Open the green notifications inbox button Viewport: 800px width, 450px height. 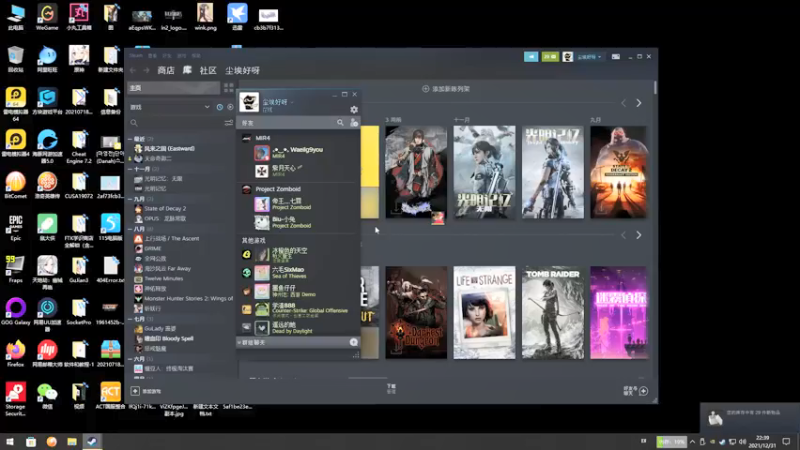click(x=550, y=57)
